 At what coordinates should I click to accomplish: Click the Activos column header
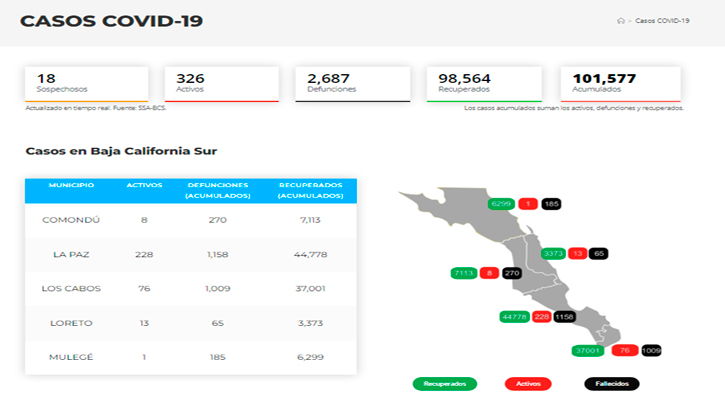(x=144, y=185)
